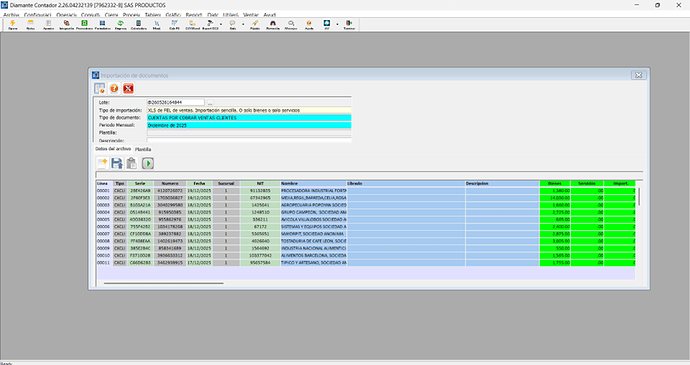The height and width of the screenshot is (365, 690).
Task: Click the Bienes column header
Action: 554,183
